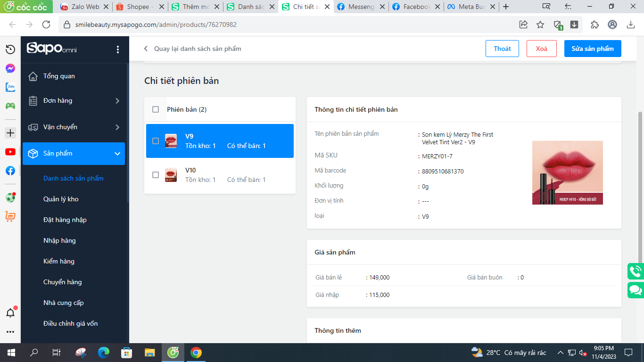Click the plus add icon in sidebar
The height and width of the screenshot is (362, 644).
(x=10, y=133)
